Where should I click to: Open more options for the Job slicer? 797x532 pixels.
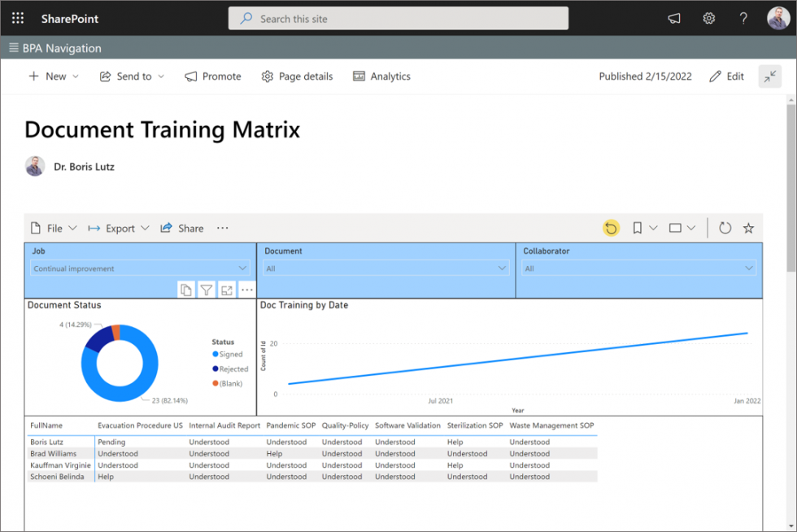pos(247,290)
